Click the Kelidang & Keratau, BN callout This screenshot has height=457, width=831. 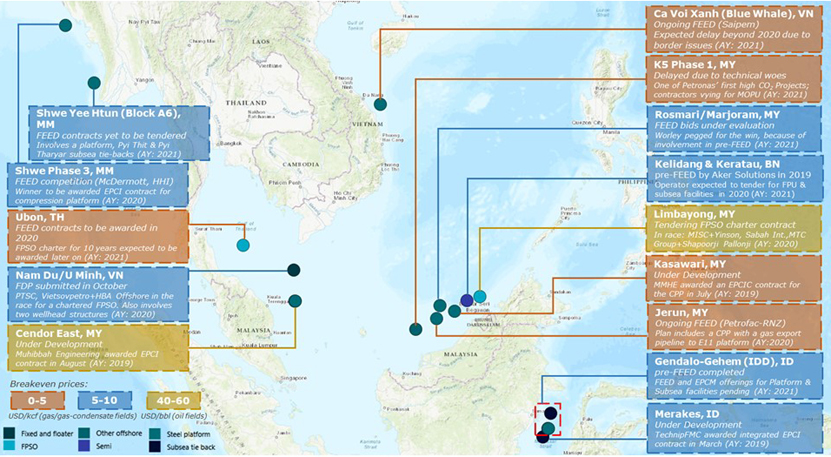(x=734, y=179)
